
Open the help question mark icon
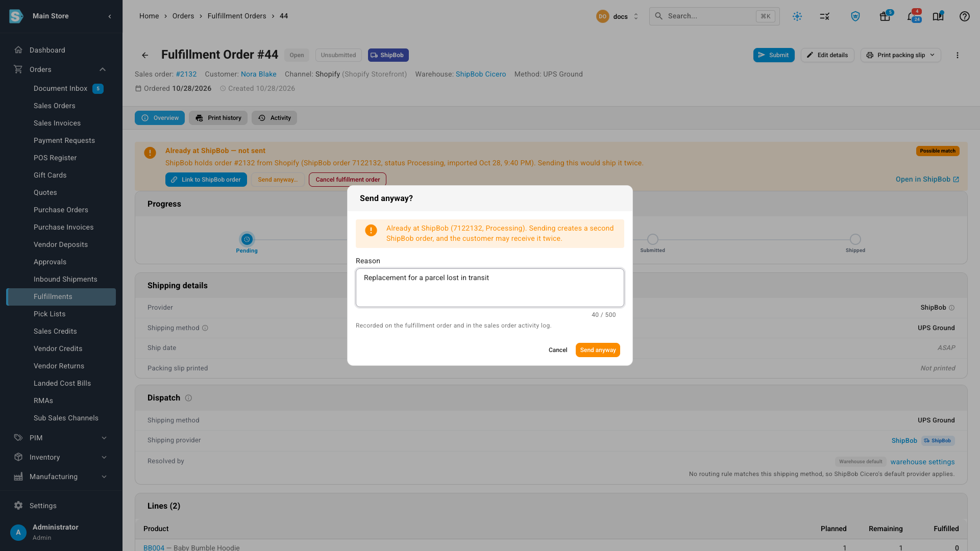coord(964,16)
